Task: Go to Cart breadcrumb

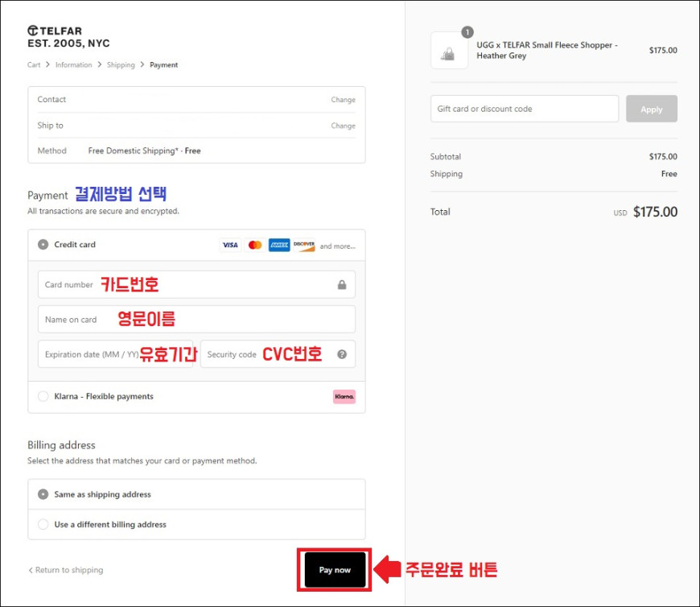Action: pyautogui.click(x=34, y=64)
